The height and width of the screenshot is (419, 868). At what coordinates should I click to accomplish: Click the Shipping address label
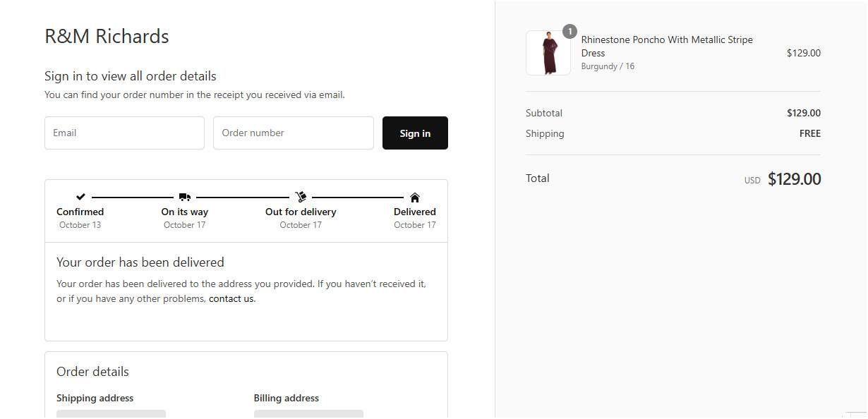(95, 398)
